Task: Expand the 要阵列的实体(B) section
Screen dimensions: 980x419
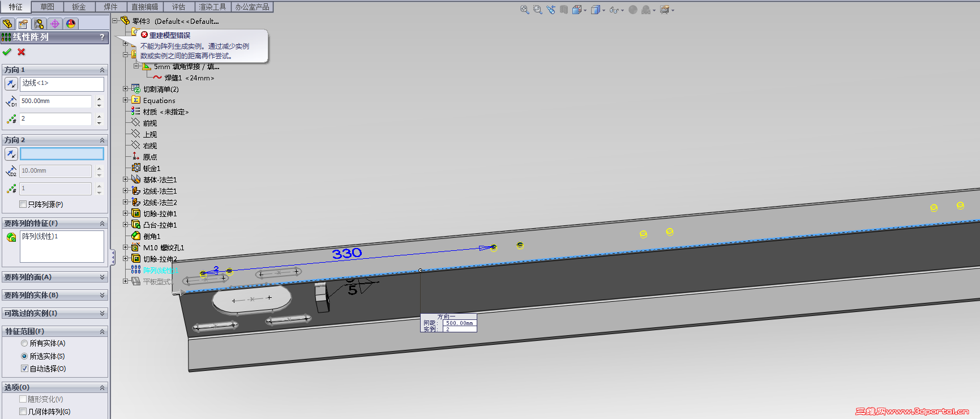Action: click(x=102, y=295)
